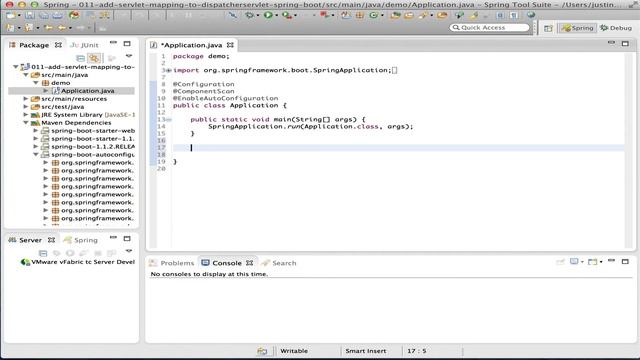This screenshot has height=360, width=640.
Task: Click the @EnableAutoConfiguration annotation in editor
Action: pos(225,98)
